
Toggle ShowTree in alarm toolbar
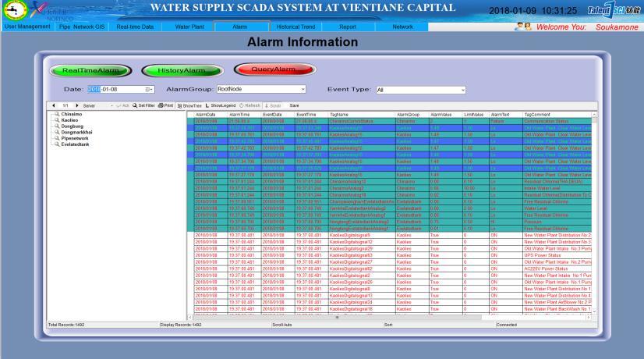[x=189, y=105]
